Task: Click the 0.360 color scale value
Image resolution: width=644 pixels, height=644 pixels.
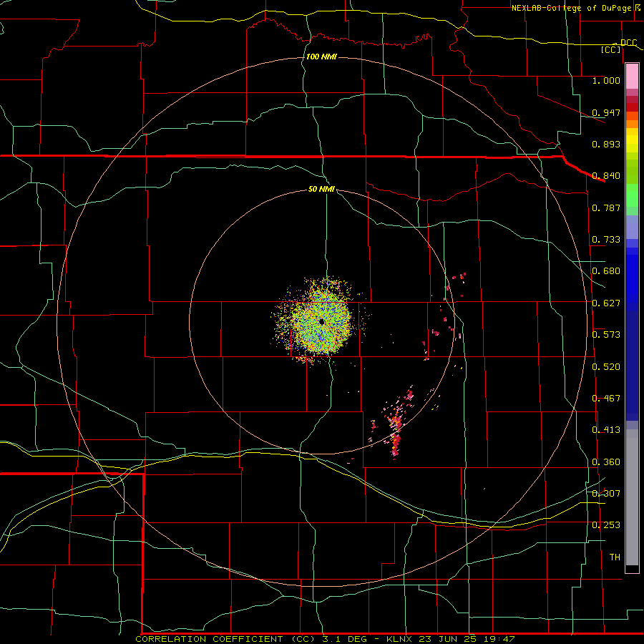Action: coord(606,462)
